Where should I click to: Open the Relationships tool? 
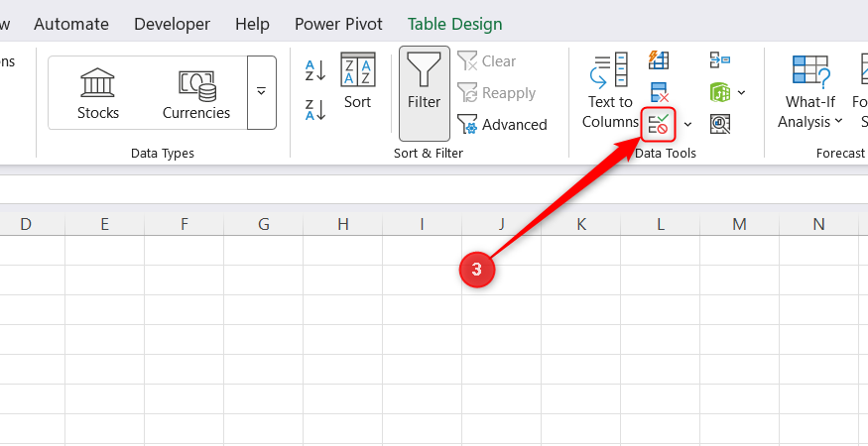[x=719, y=92]
